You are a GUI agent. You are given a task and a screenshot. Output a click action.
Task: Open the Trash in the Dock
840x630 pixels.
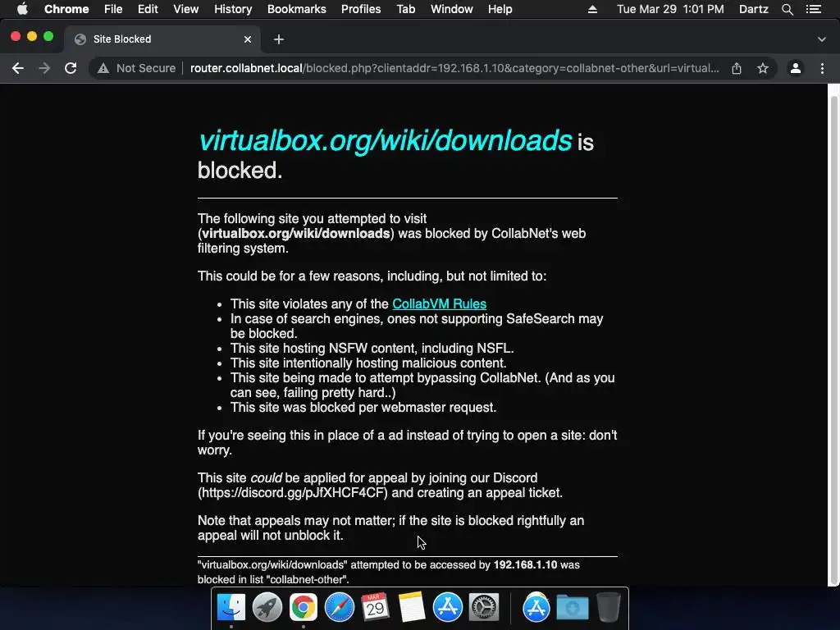point(608,607)
